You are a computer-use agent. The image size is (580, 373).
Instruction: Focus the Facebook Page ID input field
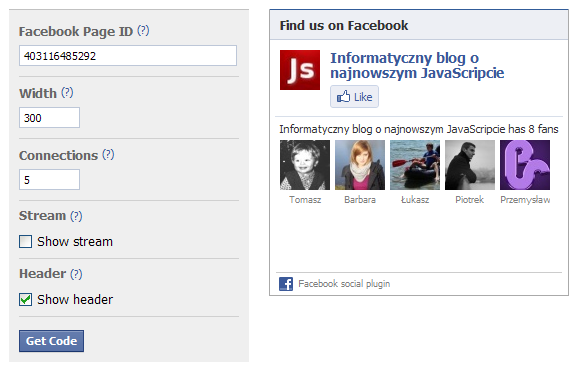coord(128,56)
